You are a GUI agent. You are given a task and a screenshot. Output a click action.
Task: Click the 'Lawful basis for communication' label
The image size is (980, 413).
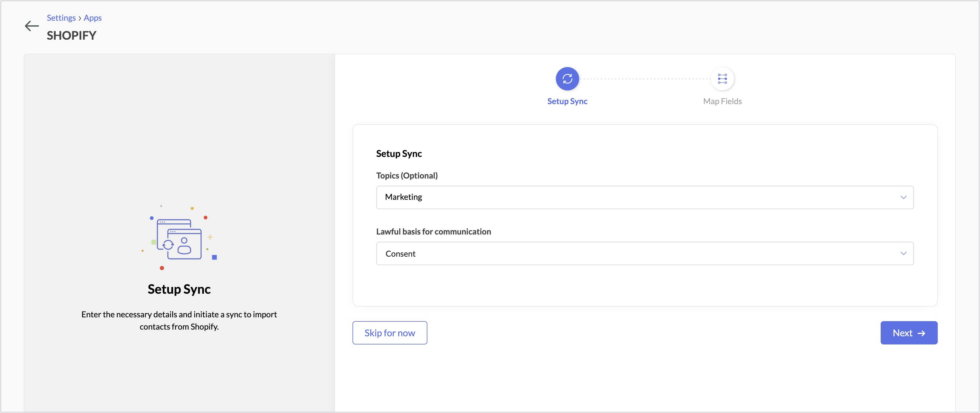point(433,232)
